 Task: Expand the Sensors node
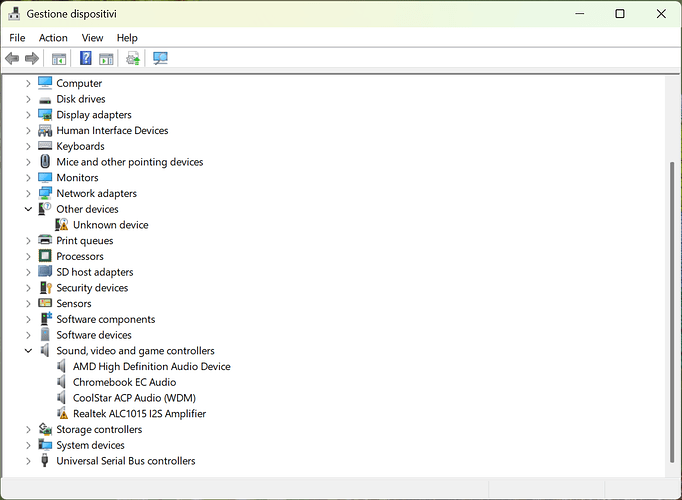point(28,303)
